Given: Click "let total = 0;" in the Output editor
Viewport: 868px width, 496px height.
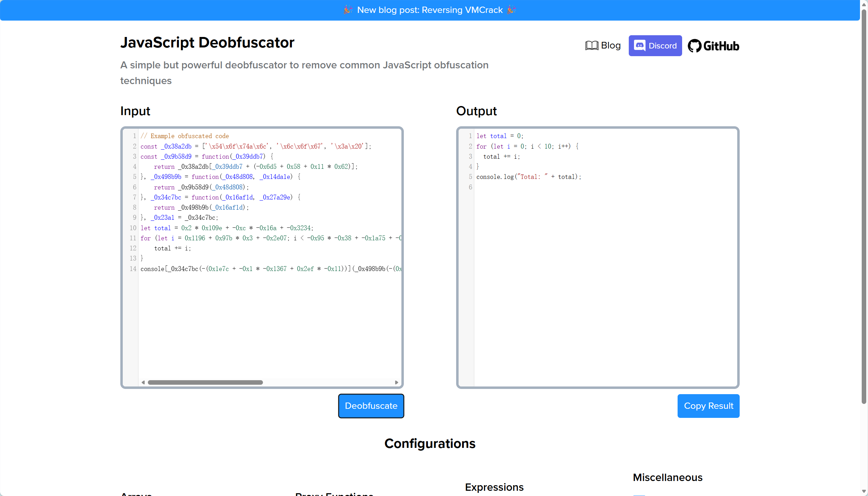Looking at the screenshot, I should pos(500,136).
